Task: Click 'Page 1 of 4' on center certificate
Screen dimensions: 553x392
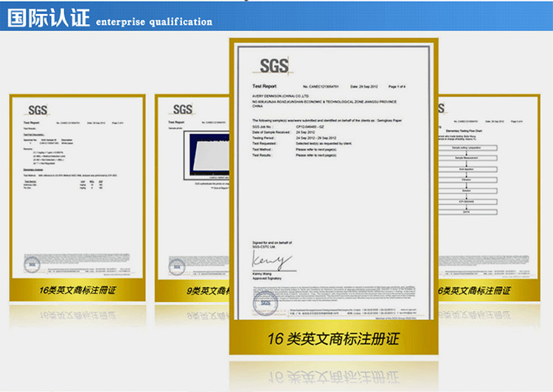Action: click(397, 86)
